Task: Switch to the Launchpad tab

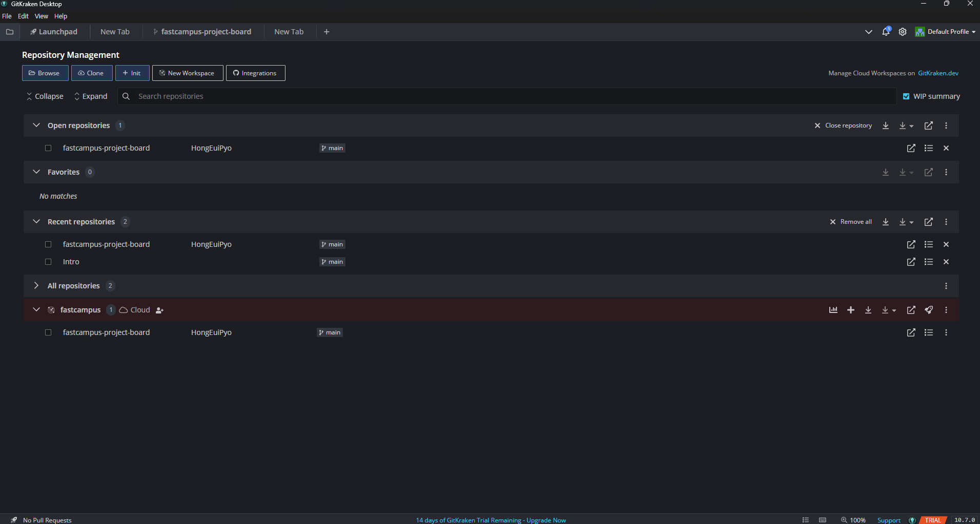Action: click(x=54, y=32)
